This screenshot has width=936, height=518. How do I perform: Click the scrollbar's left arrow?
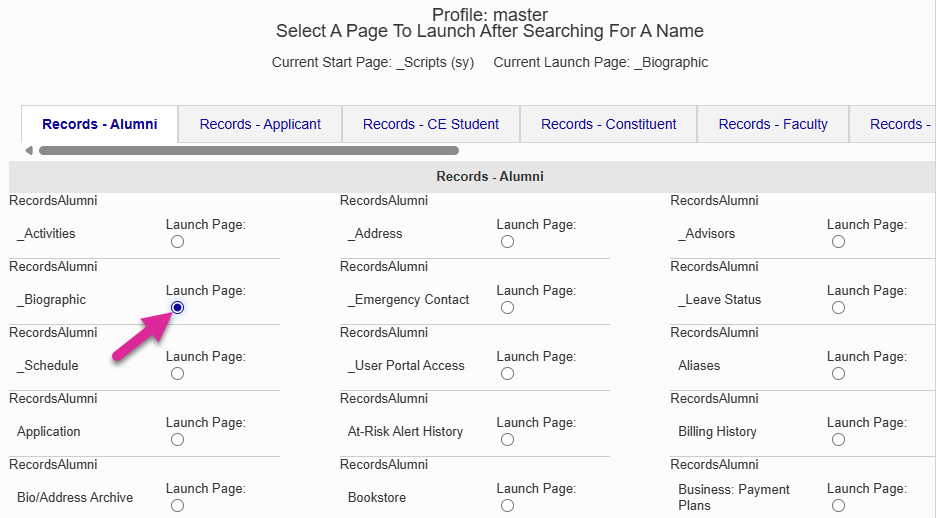29,151
